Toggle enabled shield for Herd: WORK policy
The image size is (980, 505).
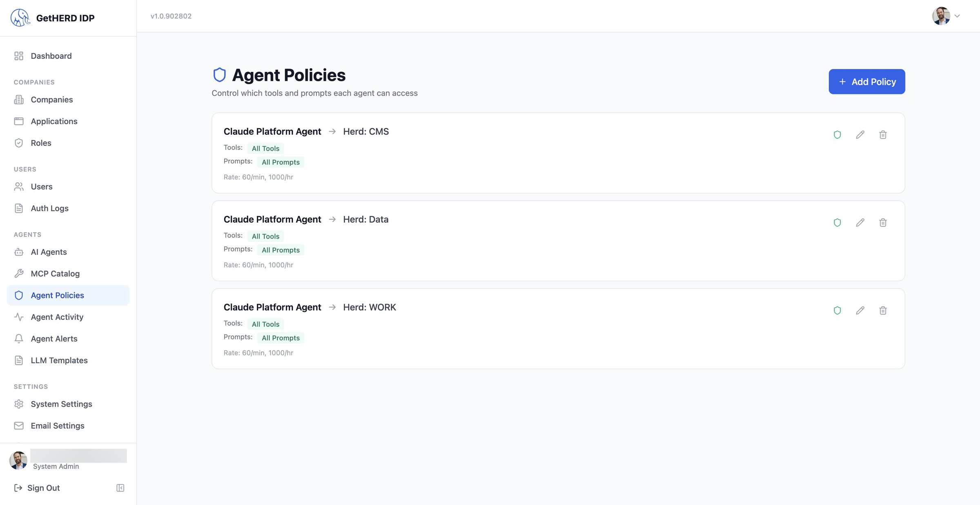point(837,311)
